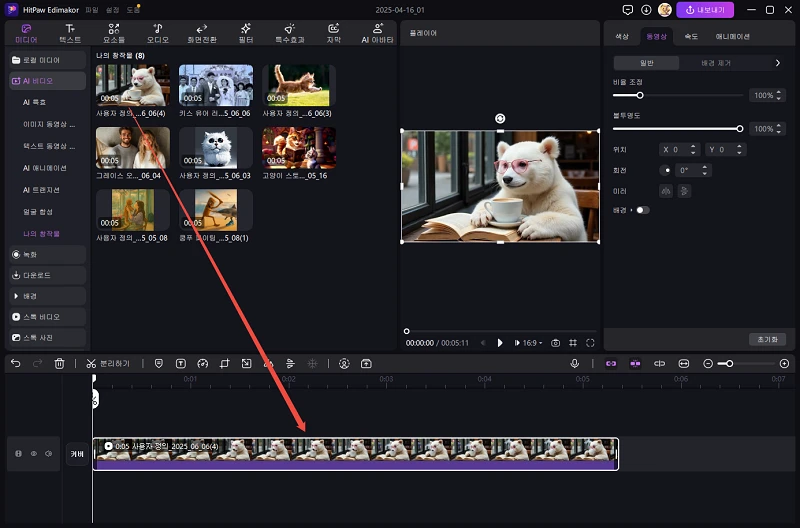Toggle track visibility eye icon
Screen dimensions: 800x528
point(32,454)
